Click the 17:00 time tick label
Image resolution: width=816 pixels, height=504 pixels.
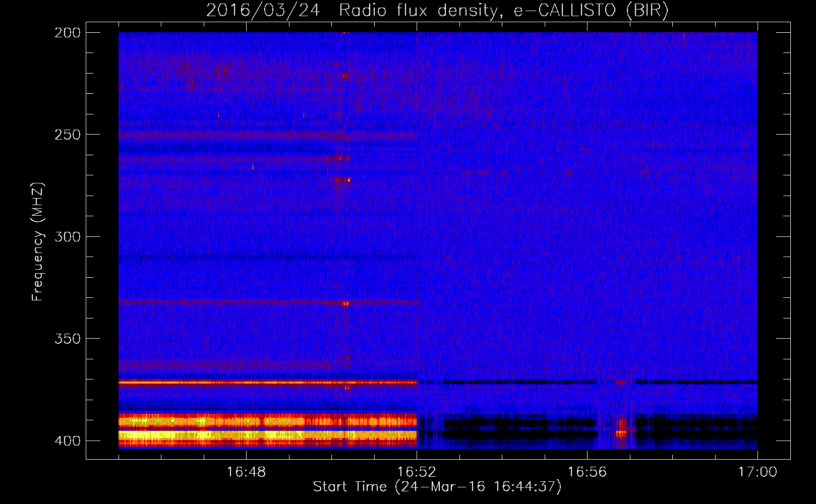tap(757, 472)
